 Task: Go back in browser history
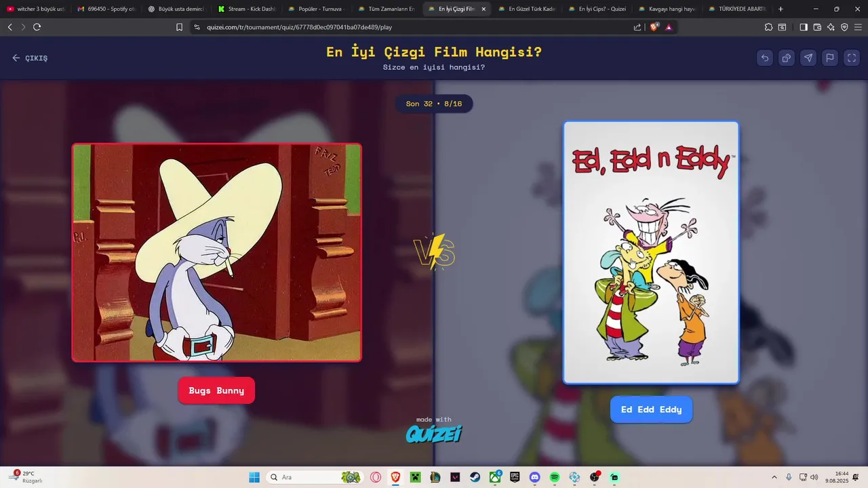click(x=9, y=27)
